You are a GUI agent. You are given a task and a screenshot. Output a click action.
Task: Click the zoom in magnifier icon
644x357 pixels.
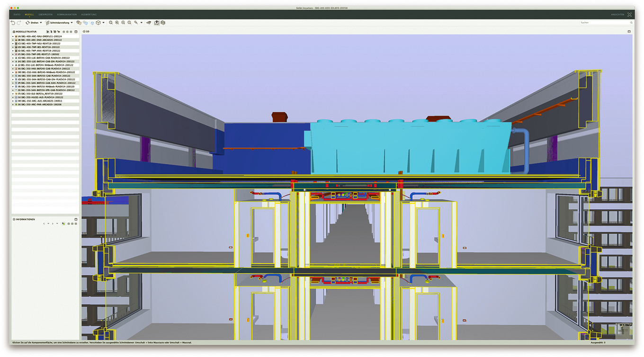point(117,23)
